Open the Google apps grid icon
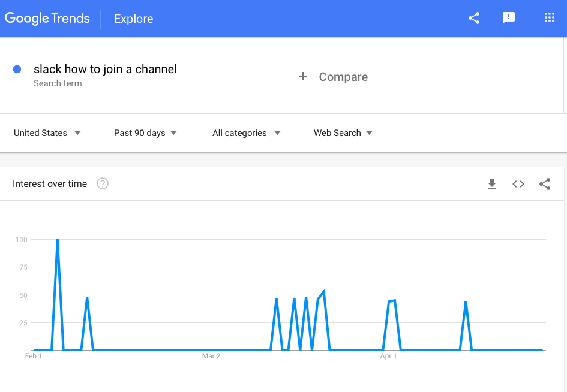567x392 pixels. click(x=549, y=17)
